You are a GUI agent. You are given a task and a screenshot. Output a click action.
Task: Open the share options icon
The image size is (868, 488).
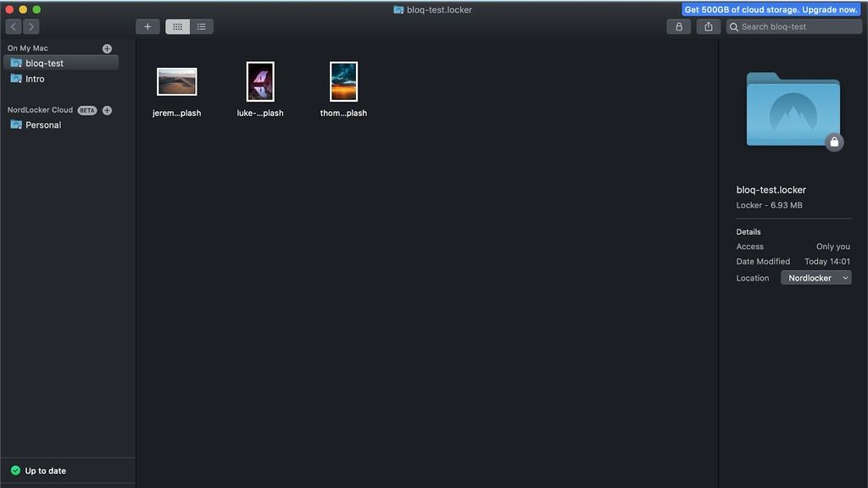tap(708, 26)
